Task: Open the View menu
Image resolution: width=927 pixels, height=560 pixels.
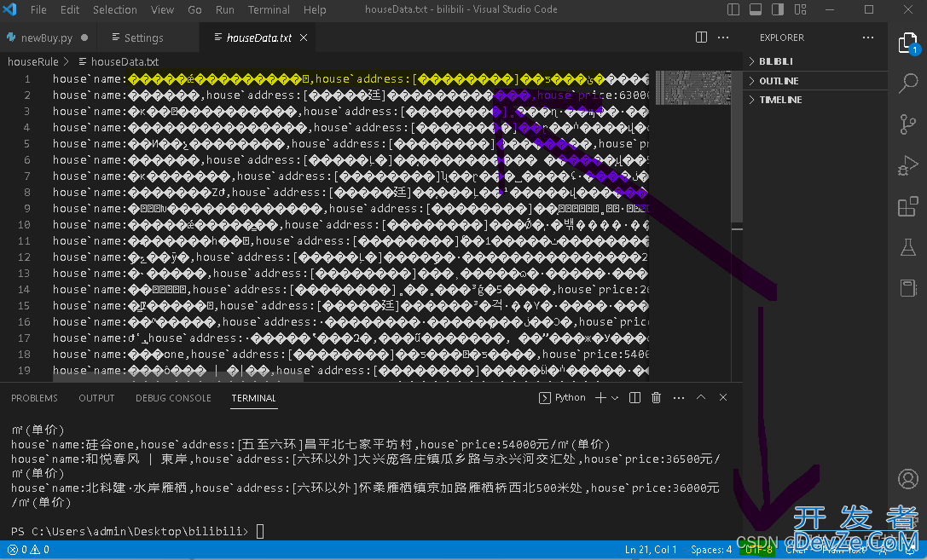Action: 162,9
